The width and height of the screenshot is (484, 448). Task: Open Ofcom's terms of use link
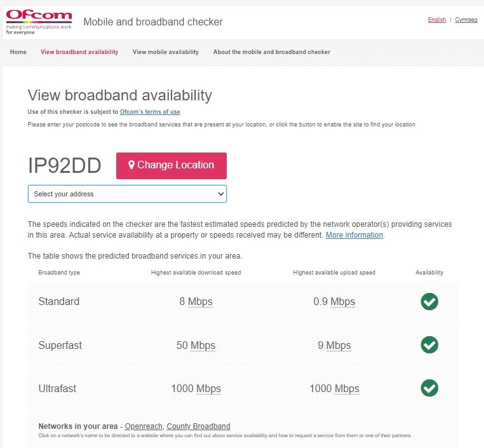click(x=150, y=112)
